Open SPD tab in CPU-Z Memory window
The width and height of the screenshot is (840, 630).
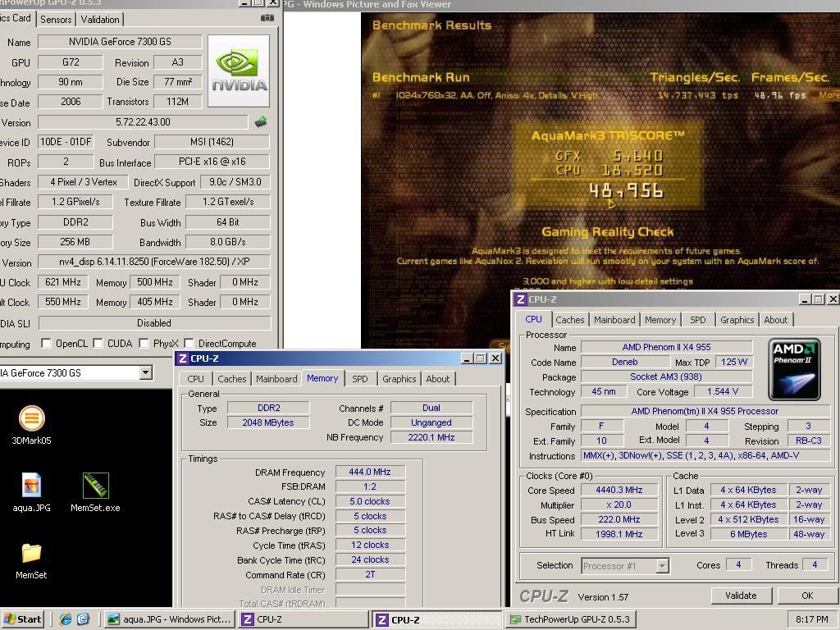pos(360,379)
